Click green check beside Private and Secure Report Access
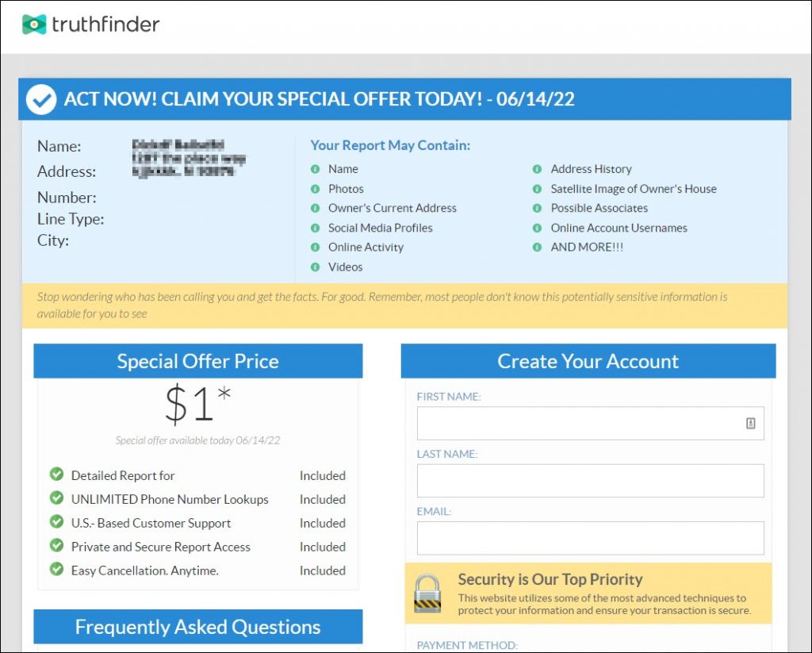 point(56,545)
